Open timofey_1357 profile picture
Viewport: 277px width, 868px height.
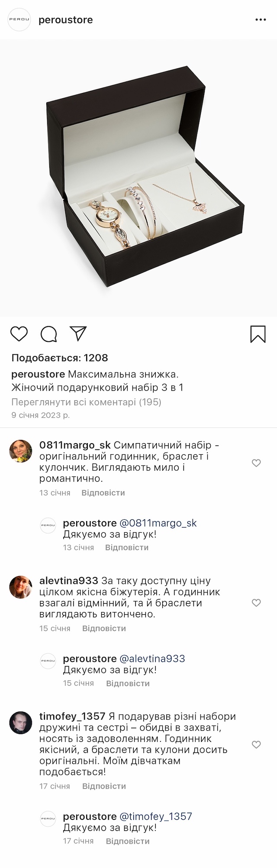[21, 722]
